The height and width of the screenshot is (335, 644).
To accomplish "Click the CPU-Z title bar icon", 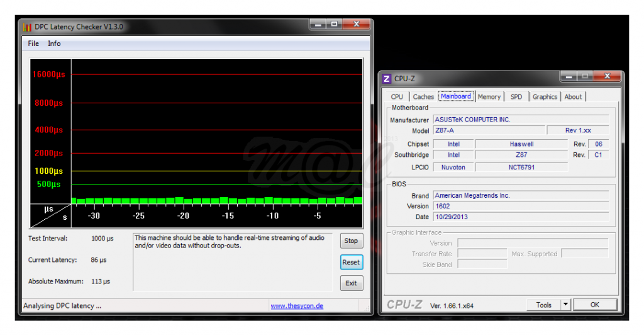I will pos(387,79).
